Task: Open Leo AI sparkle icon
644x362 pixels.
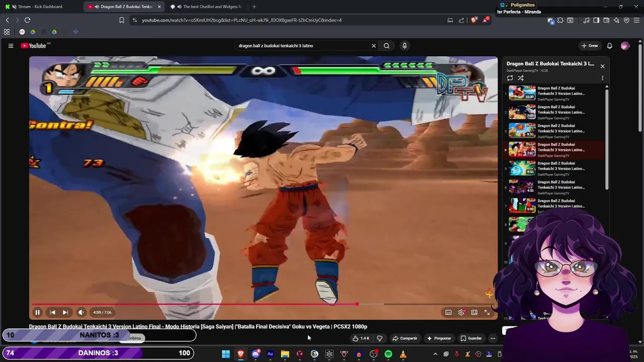Action: tap(616, 20)
